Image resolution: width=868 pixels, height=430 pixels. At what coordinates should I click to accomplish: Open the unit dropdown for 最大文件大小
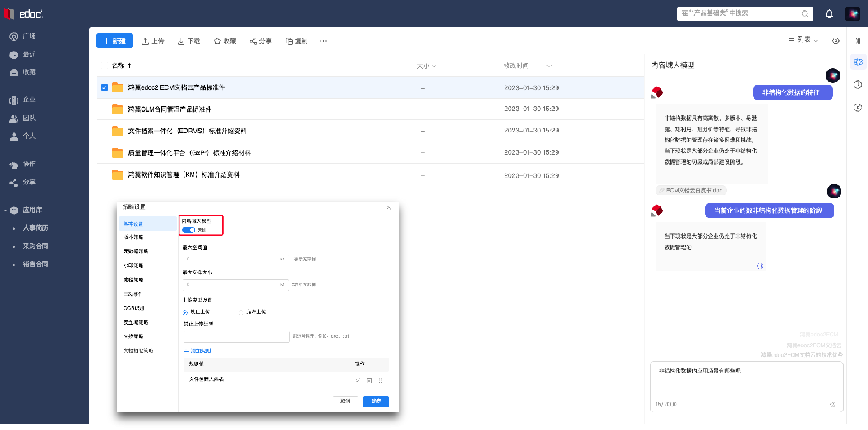point(282,285)
